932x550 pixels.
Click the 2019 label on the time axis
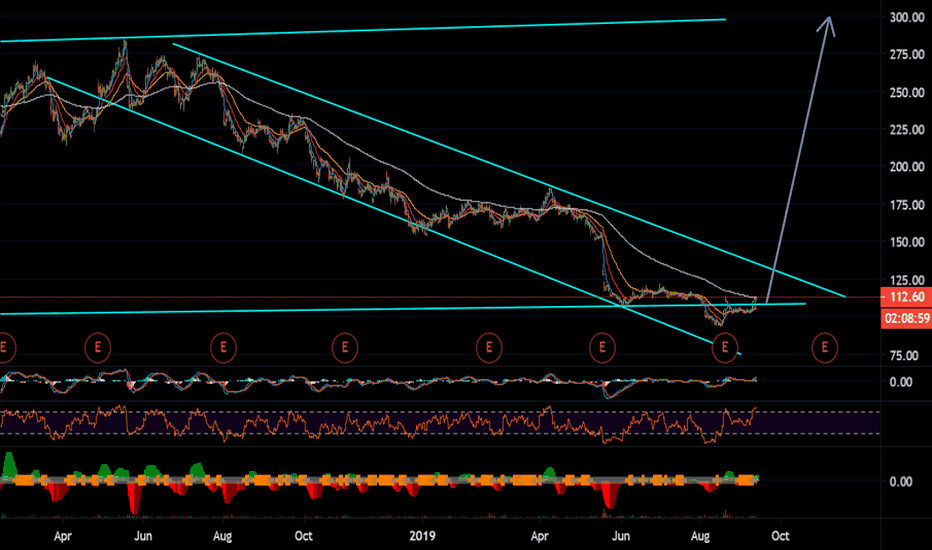pos(422,536)
